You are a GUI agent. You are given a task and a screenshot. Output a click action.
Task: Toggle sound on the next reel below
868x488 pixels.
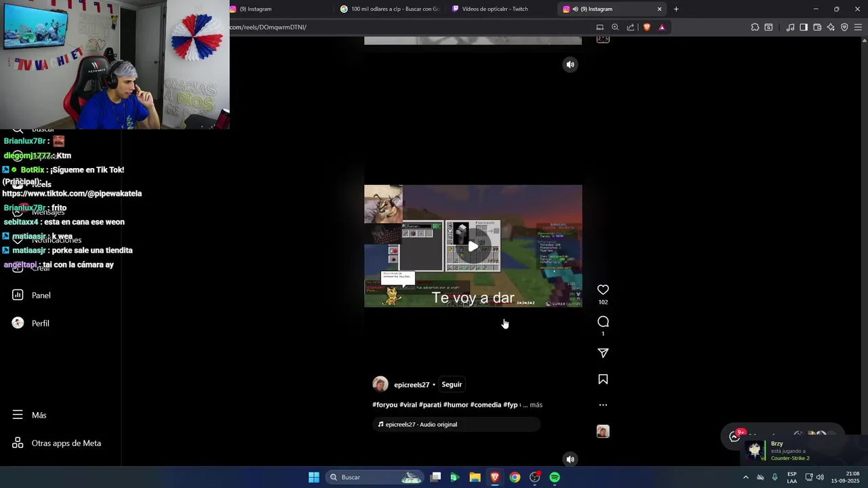point(570,459)
